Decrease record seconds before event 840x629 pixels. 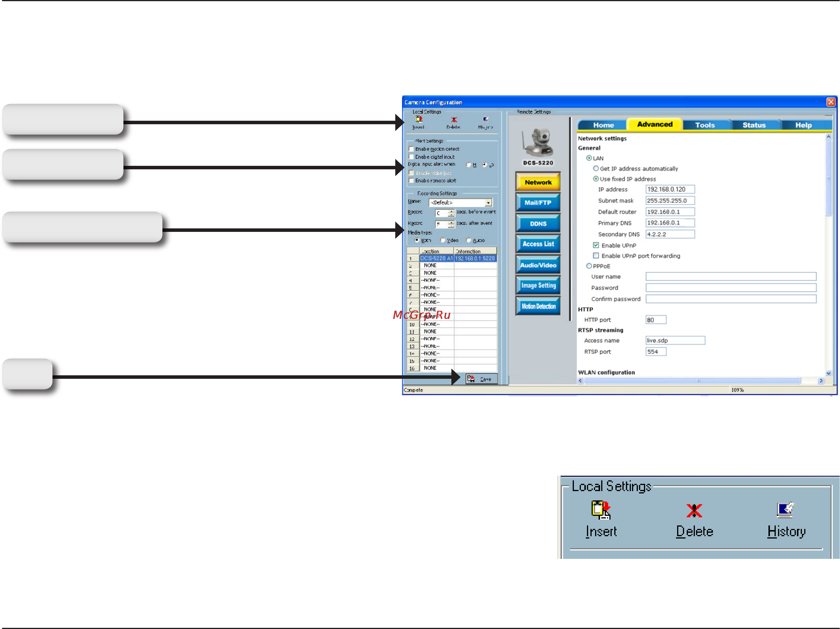pyautogui.click(x=451, y=215)
